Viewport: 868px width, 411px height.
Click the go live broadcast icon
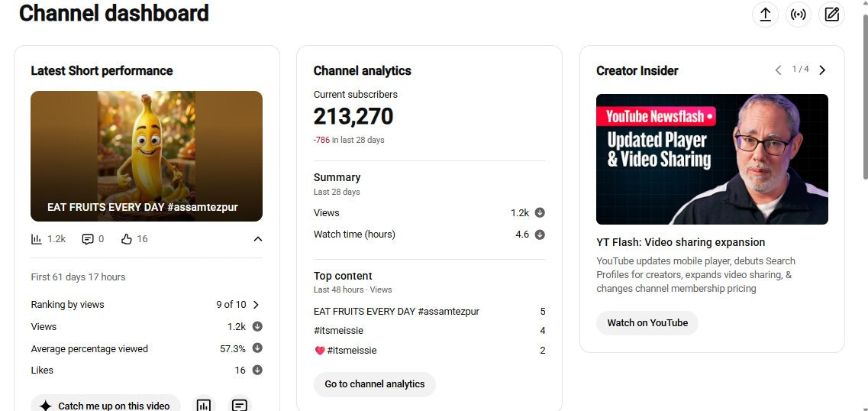click(x=799, y=15)
